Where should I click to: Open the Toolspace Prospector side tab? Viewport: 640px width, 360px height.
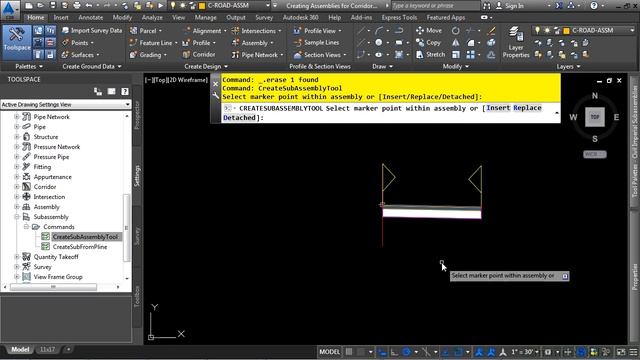coord(137,116)
